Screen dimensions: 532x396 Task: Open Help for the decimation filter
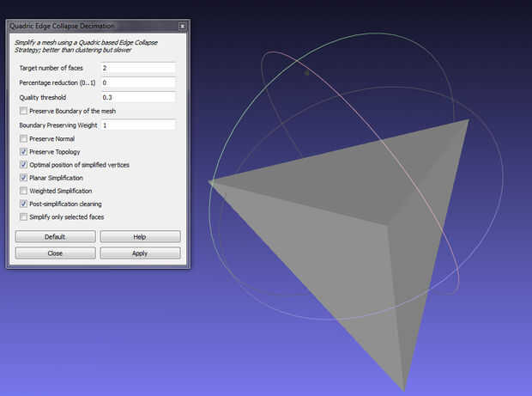140,237
